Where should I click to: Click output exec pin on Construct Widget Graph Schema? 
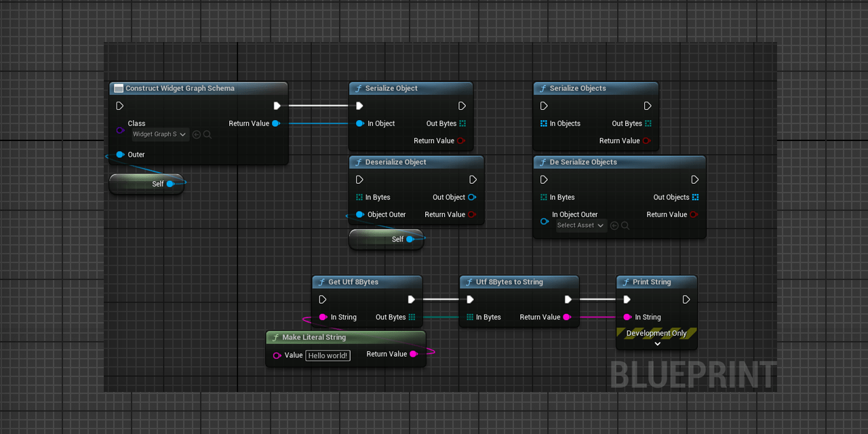coord(277,106)
